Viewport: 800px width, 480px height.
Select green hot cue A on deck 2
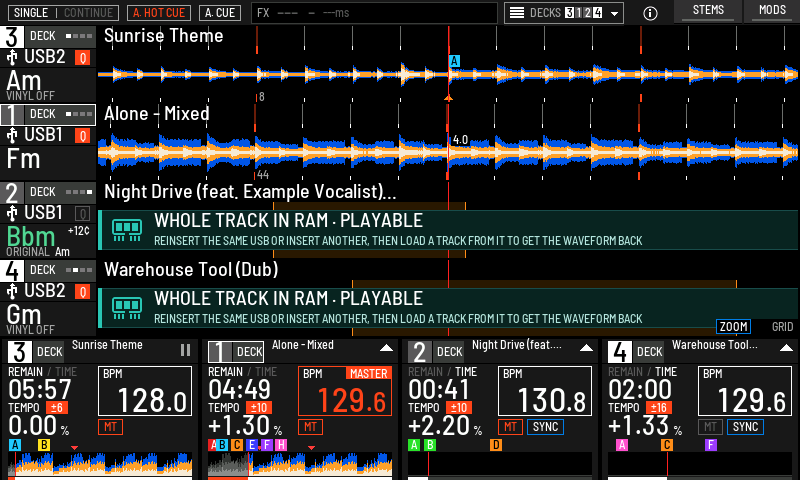[x=414, y=445]
